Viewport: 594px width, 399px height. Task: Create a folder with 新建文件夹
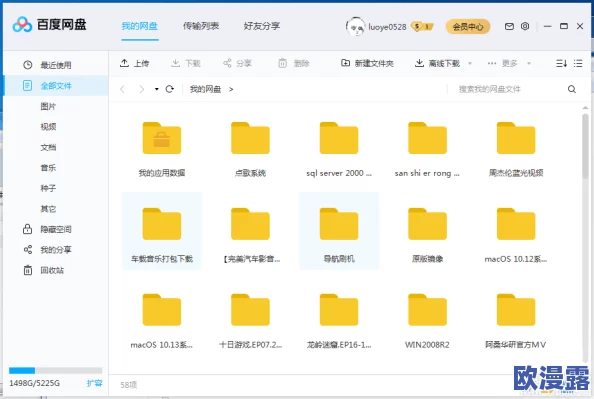coord(367,63)
